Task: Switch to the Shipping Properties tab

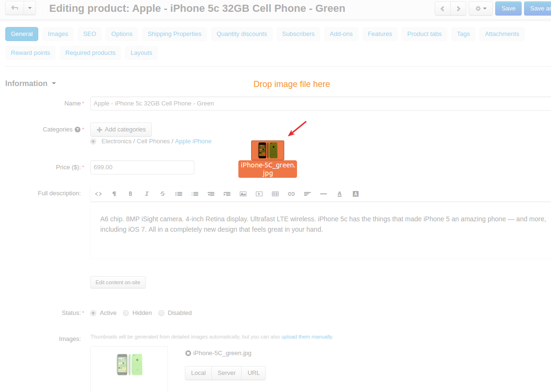Action: pos(175,34)
